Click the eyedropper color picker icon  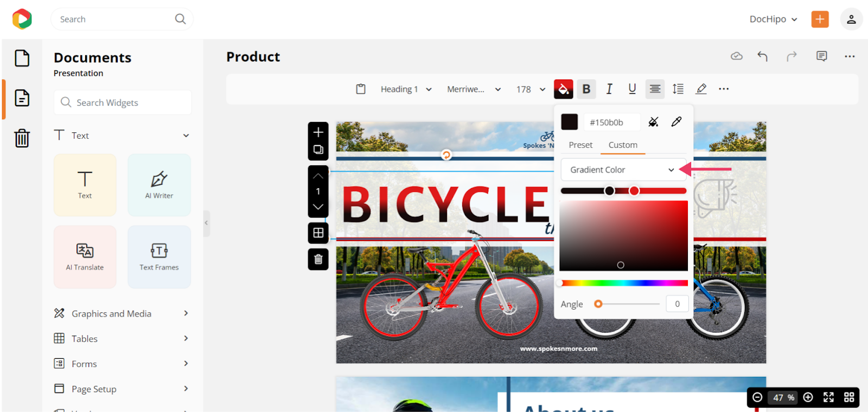[x=676, y=122]
